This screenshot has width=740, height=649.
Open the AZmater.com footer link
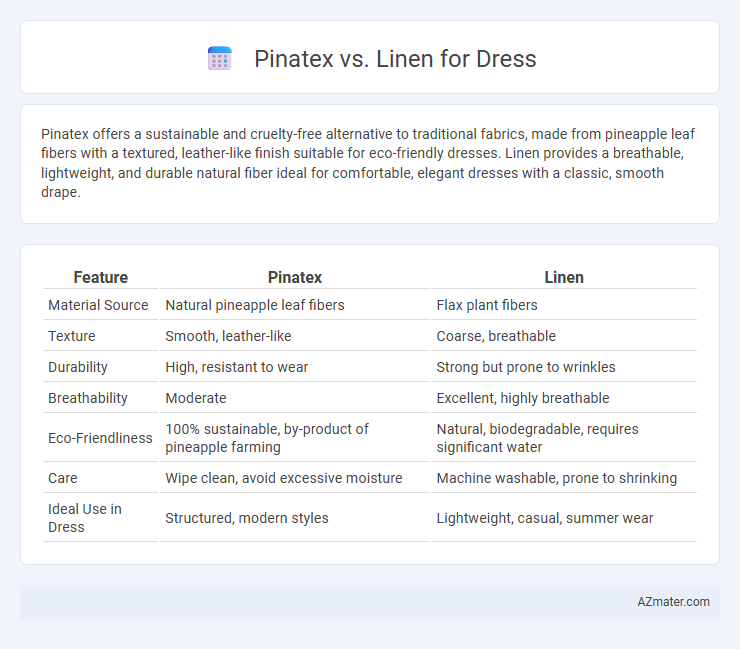pos(673,602)
